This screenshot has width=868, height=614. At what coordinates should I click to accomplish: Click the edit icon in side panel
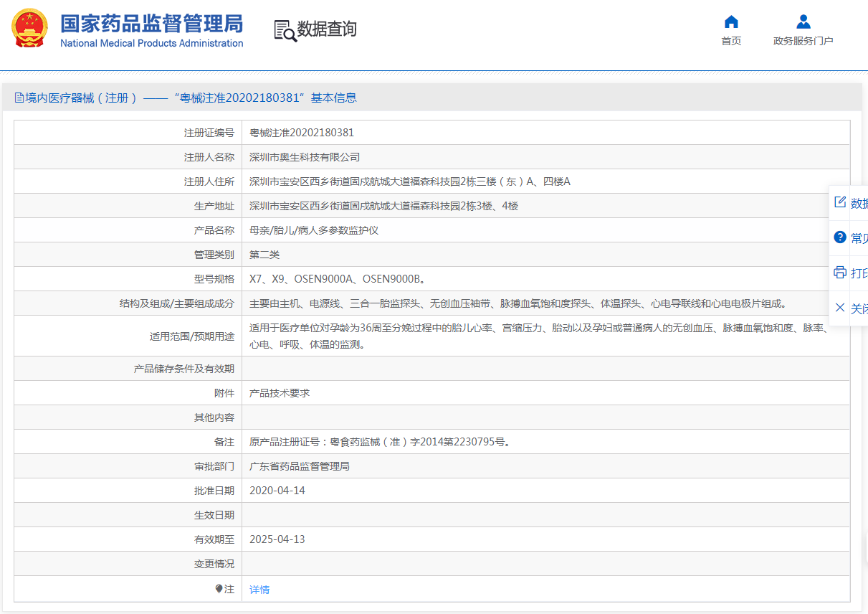(840, 202)
